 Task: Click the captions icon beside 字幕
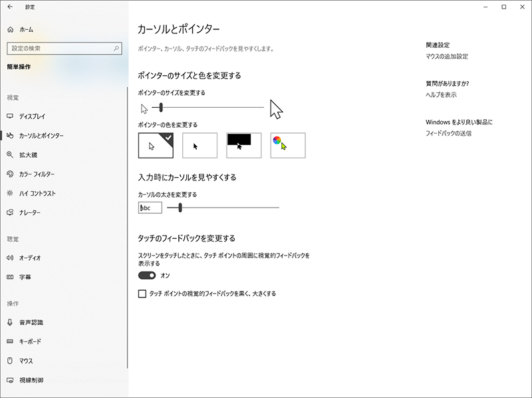10,277
